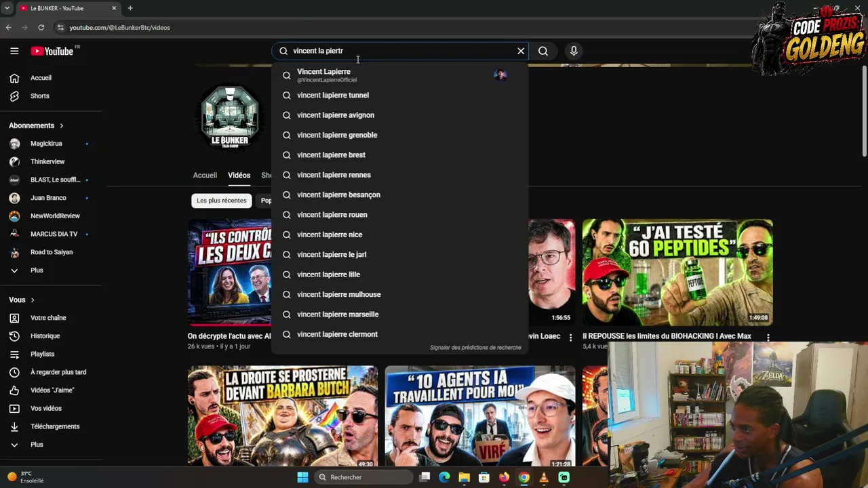Choose suggestion vincent lapierre rennes

pyautogui.click(x=400, y=175)
